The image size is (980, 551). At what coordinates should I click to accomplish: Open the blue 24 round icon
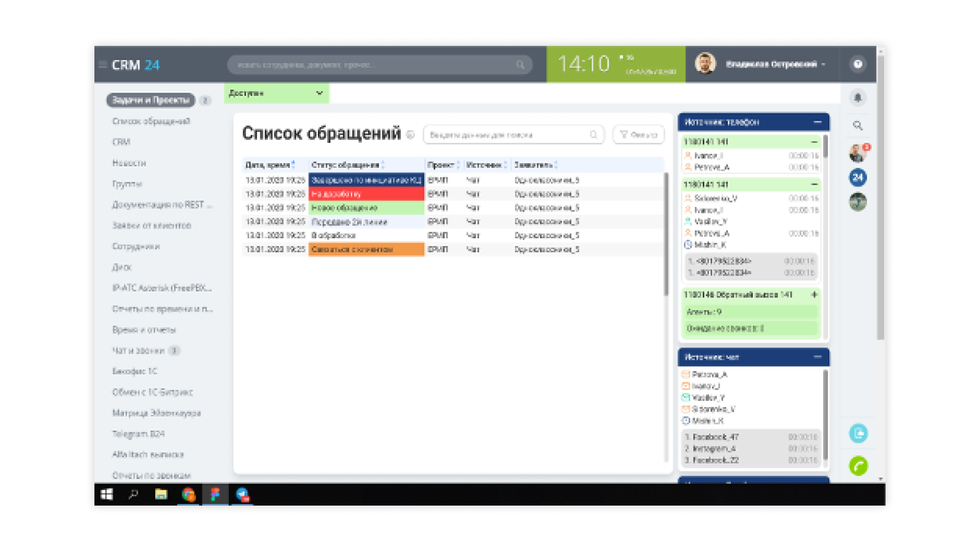(x=858, y=178)
